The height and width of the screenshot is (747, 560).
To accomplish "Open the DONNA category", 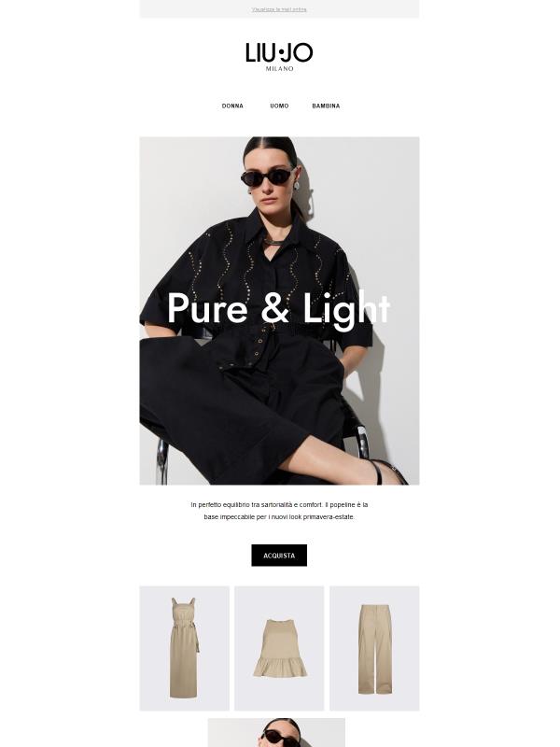I will tap(232, 106).
